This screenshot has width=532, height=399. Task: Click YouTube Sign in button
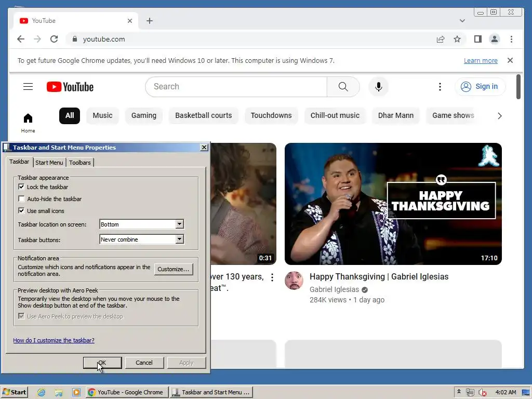coord(480,87)
